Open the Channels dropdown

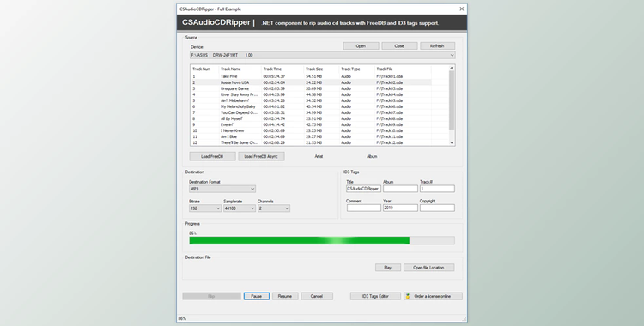274,208
